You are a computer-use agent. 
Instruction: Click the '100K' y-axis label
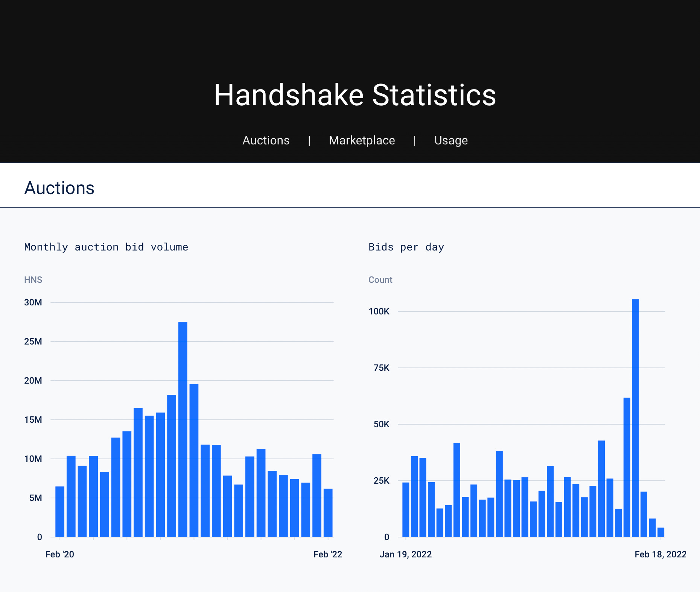[x=379, y=311]
